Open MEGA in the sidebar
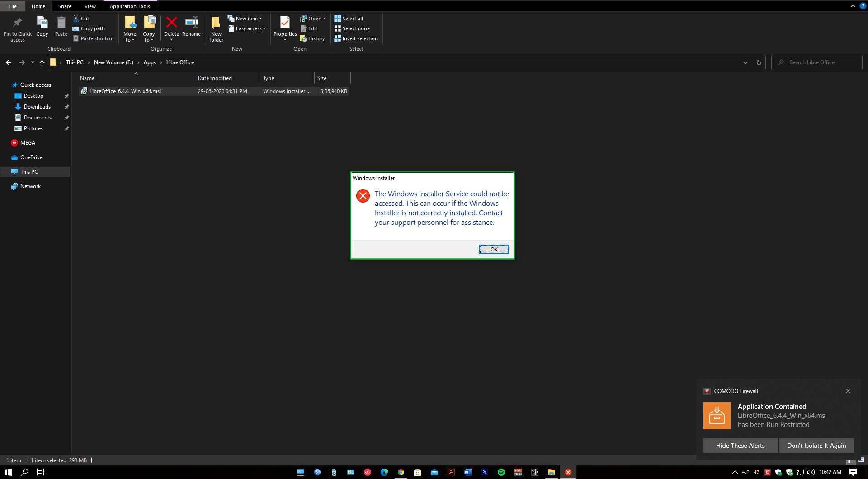The width and height of the screenshot is (868, 479). [x=28, y=143]
